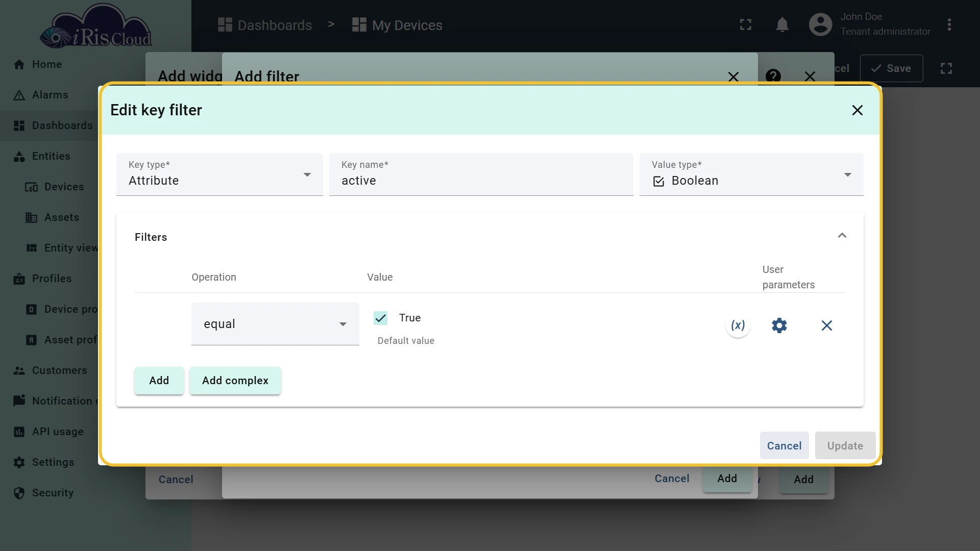
Task: Click the Add filter button
Action: coord(159,381)
